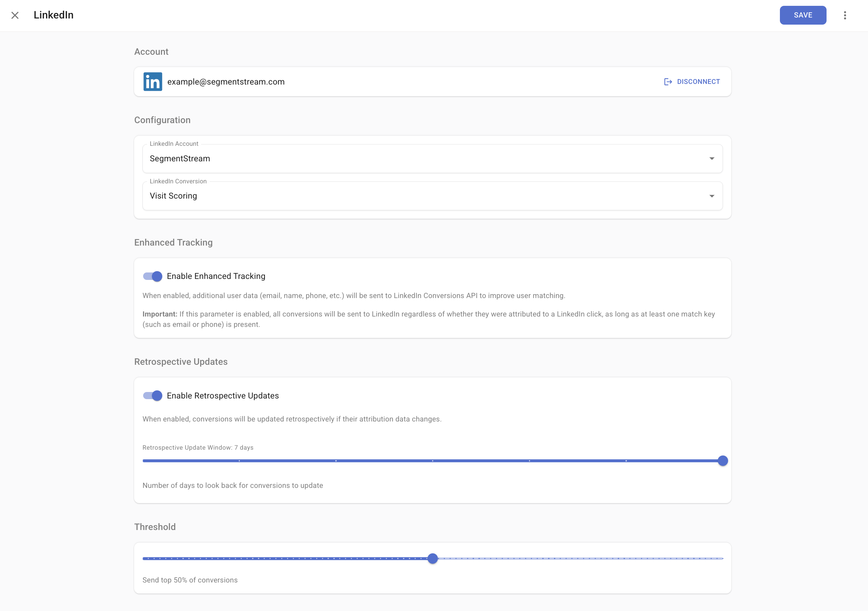The width and height of the screenshot is (868, 611).
Task: Click the DISCONNECT link text
Action: (x=698, y=82)
